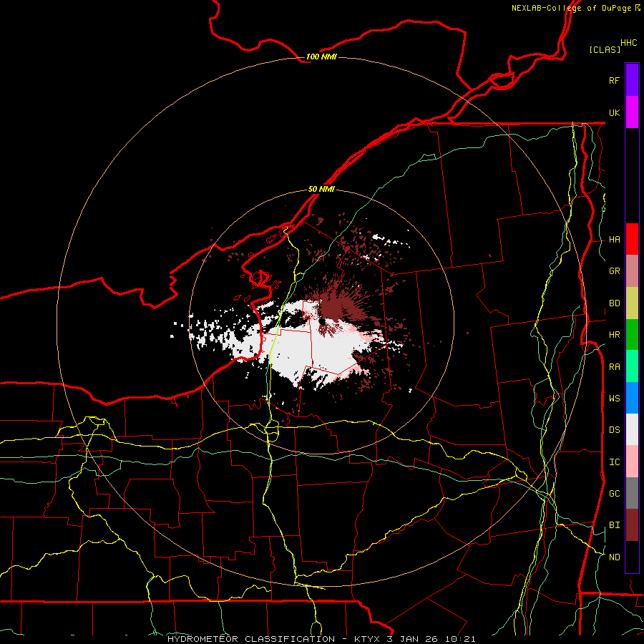This screenshot has height=644, width=644.
Task: Click the HR legend label
Action: tap(615, 335)
